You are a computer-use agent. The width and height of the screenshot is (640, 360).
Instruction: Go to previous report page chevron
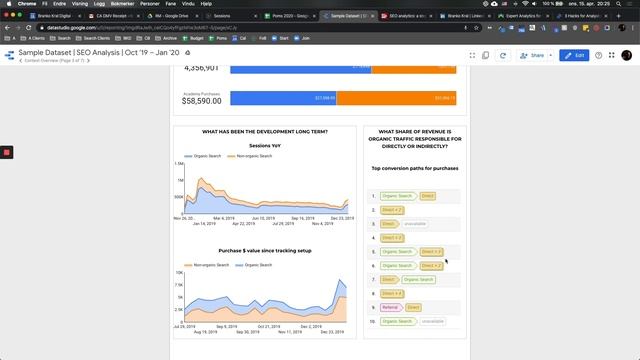tap(21, 61)
